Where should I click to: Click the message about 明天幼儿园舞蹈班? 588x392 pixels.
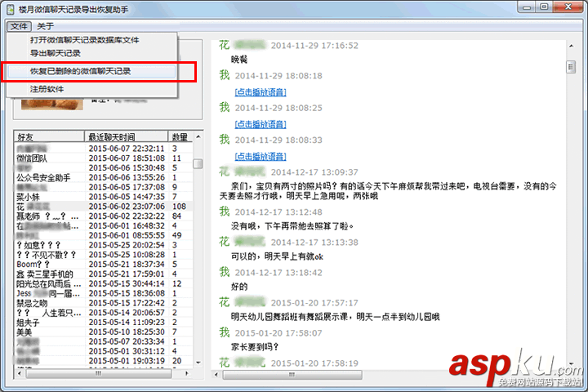click(336, 317)
